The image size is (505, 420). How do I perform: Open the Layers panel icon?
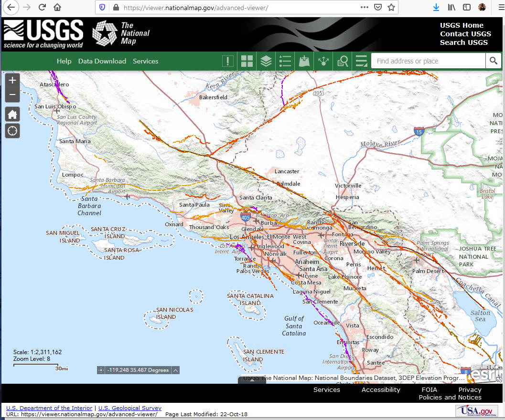[266, 61]
